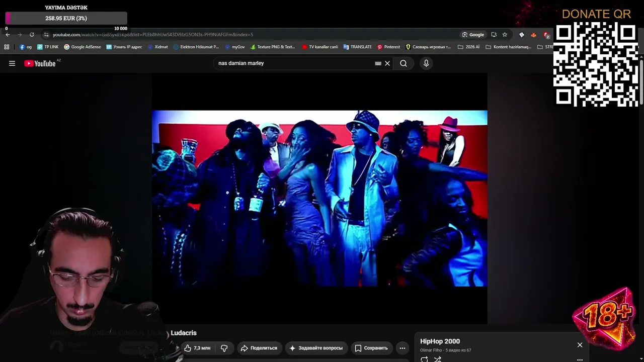Image resolution: width=644 pixels, height=362 pixels.
Task: Click Задавайте вопросы button
Action: (x=315, y=348)
